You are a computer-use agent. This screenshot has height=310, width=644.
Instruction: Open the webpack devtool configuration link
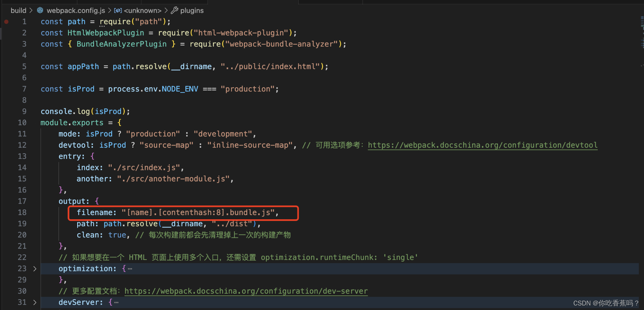point(483,145)
